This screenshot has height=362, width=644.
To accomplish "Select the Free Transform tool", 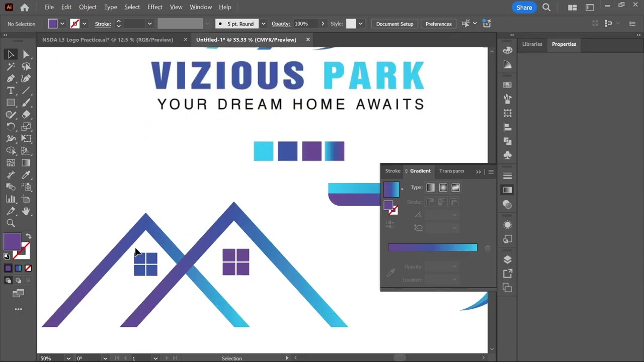I will [26, 139].
